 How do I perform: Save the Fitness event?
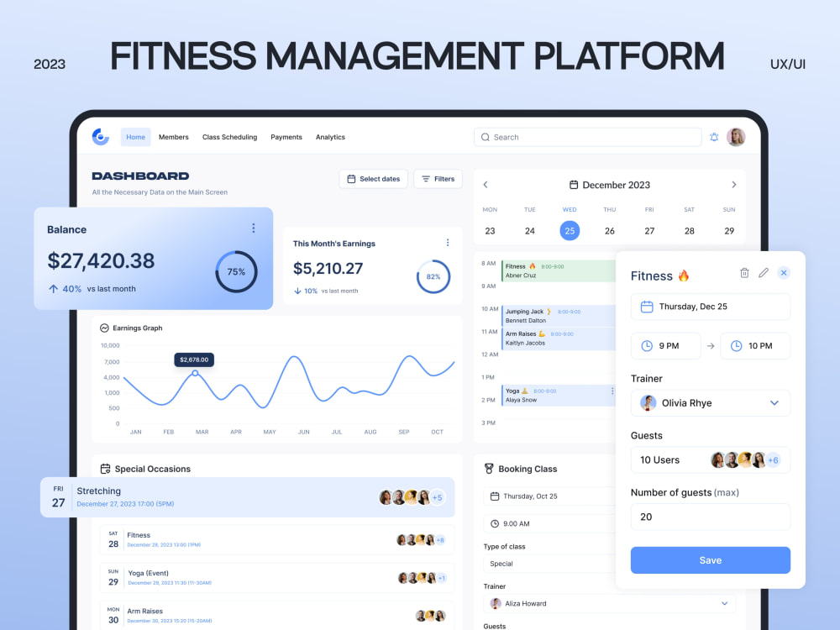(x=711, y=560)
